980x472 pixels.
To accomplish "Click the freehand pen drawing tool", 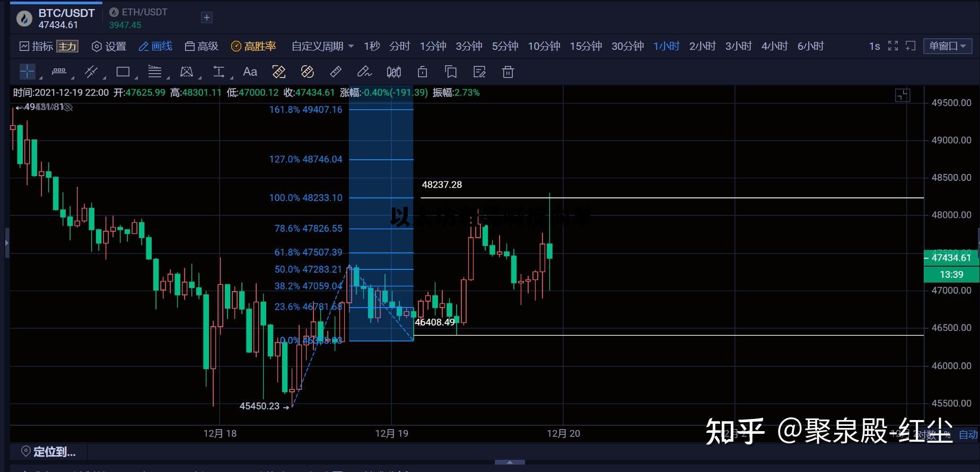I will pyautogui.click(x=364, y=72).
